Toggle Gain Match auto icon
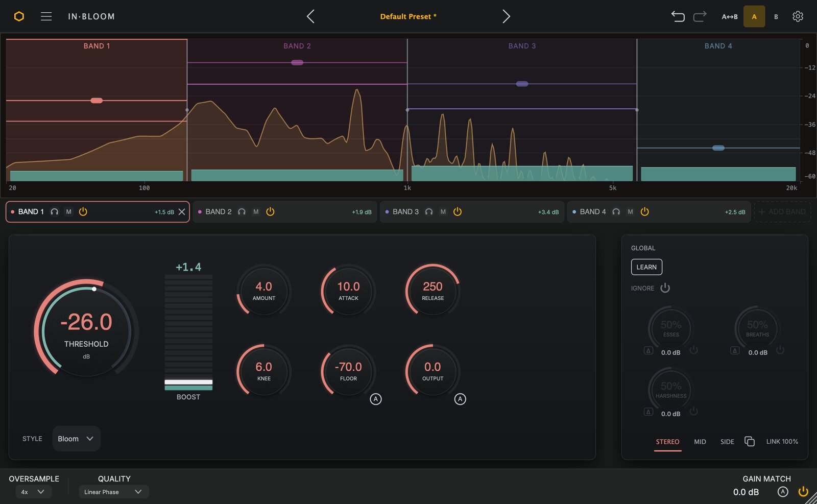The width and height of the screenshot is (817, 504). click(783, 492)
